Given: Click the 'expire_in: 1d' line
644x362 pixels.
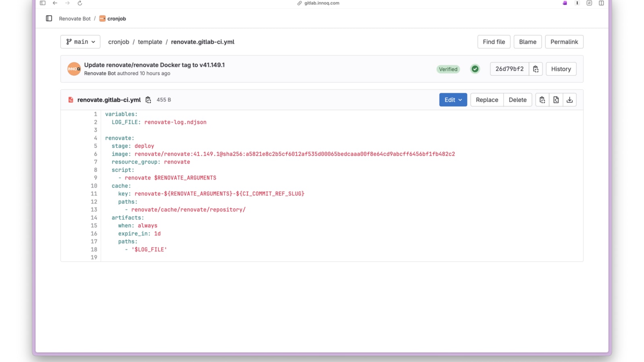Looking at the screenshot, I should pyautogui.click(x=139, y=234).
